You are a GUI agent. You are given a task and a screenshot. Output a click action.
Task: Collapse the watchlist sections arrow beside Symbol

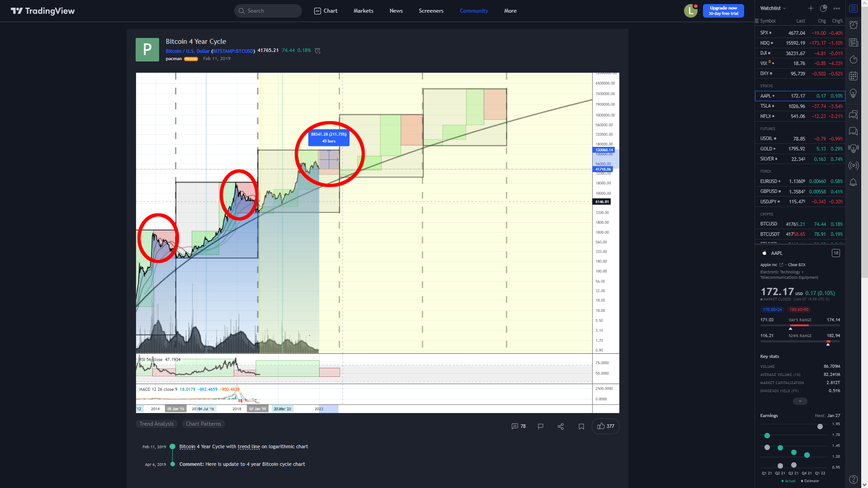point(757,21)
